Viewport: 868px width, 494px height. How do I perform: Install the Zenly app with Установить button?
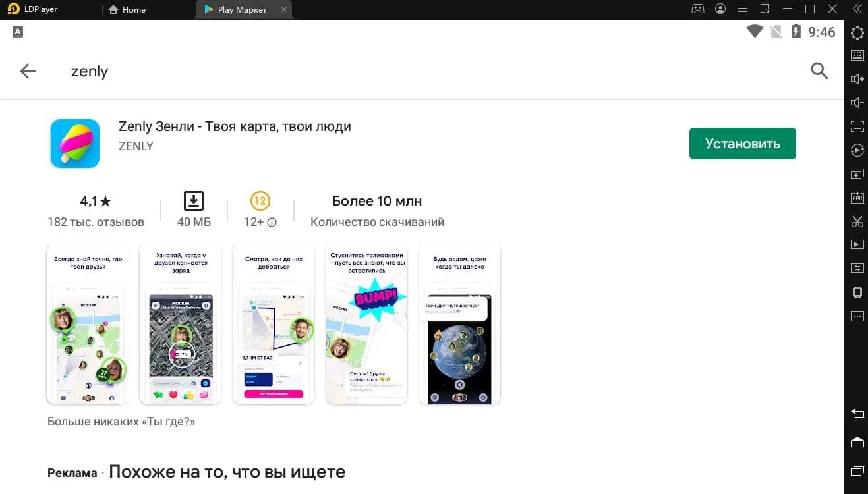[x=742, y=144]
